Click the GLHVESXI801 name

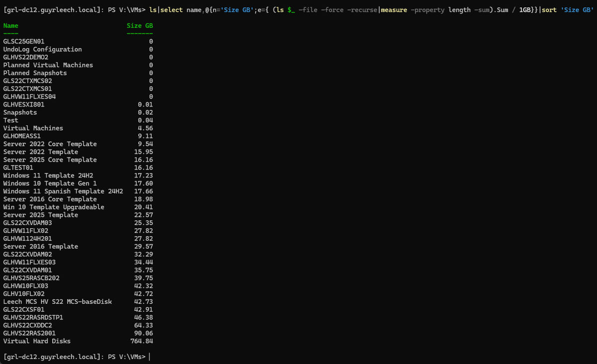[24, 104]
